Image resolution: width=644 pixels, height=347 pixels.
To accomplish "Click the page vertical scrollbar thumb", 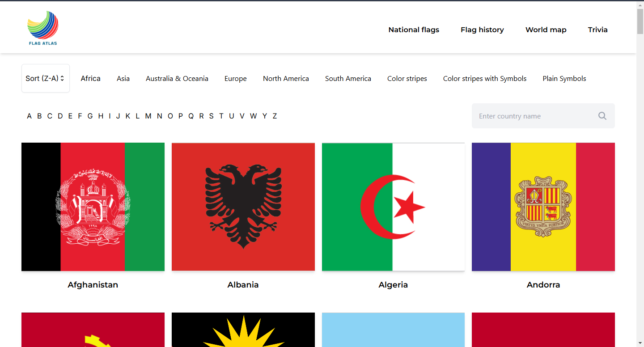I will (x=640, y=21).
